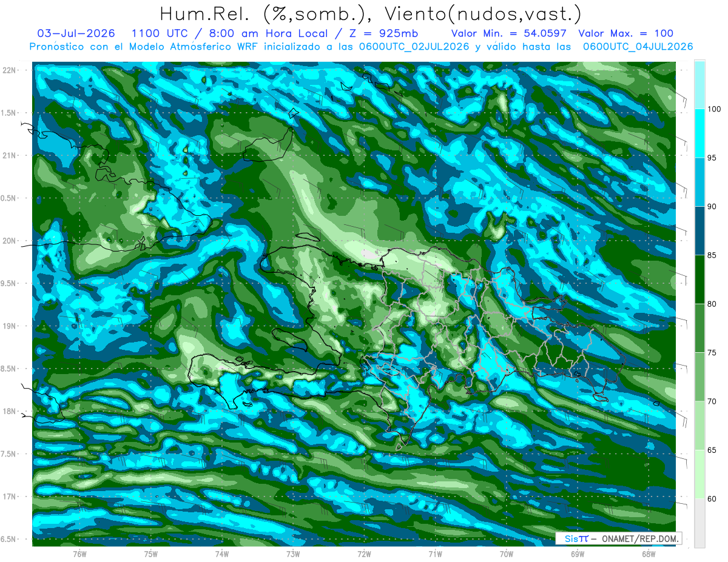Click the '21N' latitude label
The height and width of the screenshot is (562, 728).
click(x=8, y=155)
